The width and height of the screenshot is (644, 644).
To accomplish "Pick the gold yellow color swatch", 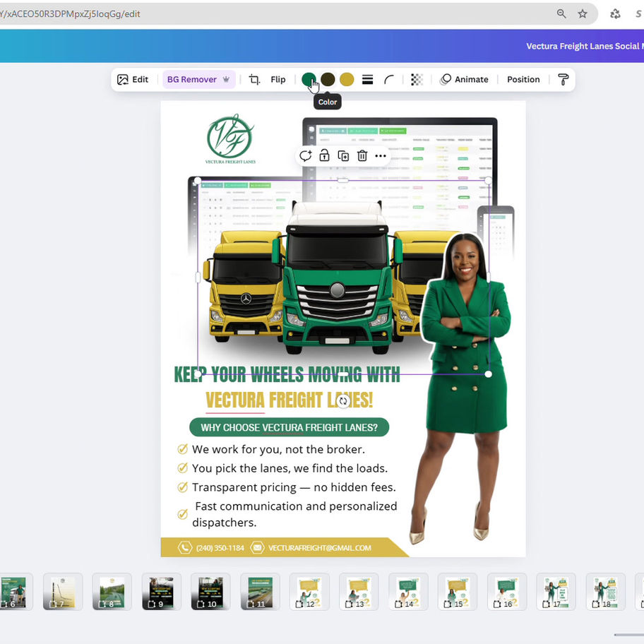I will (x=347, y=79).
